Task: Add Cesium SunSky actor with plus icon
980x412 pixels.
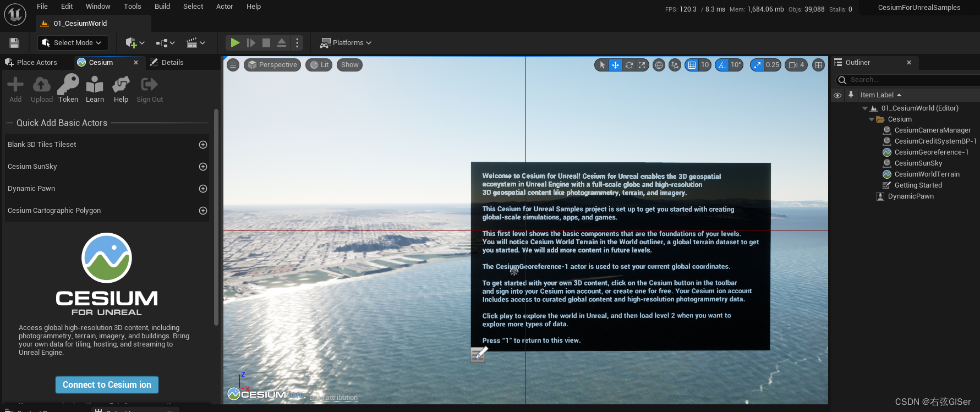Action: coord(203,167)
